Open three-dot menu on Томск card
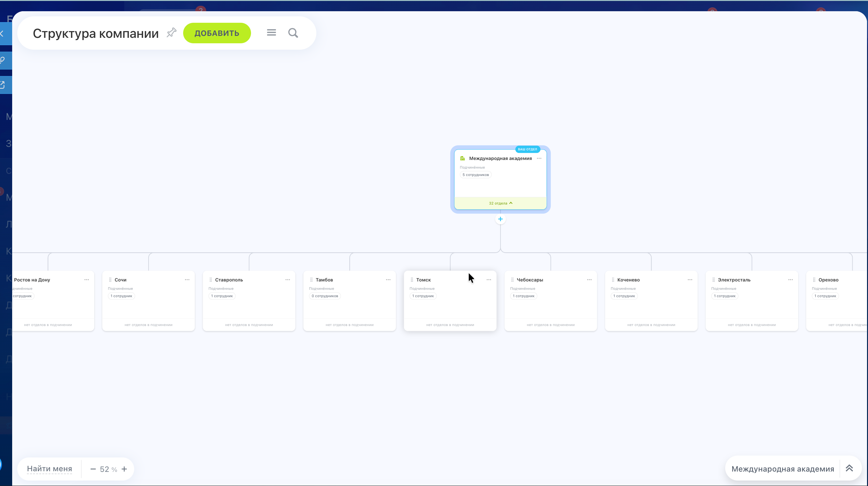 489,280
